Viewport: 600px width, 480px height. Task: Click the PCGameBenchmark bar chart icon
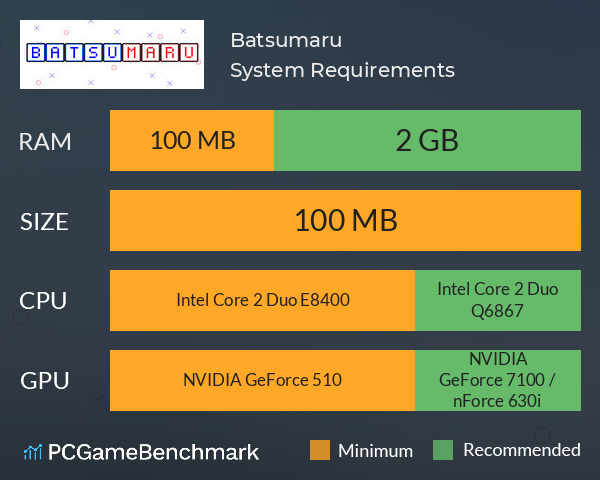click(33, 452)
